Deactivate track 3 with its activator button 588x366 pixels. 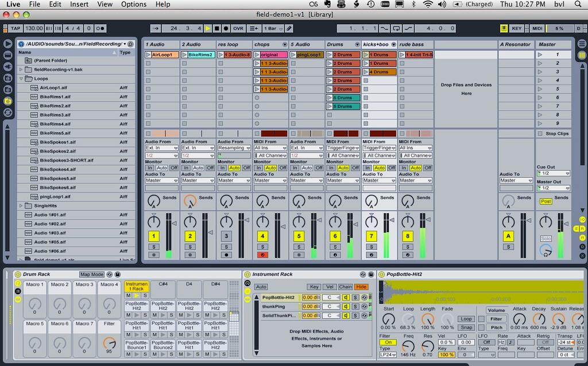tap(226, 236)
